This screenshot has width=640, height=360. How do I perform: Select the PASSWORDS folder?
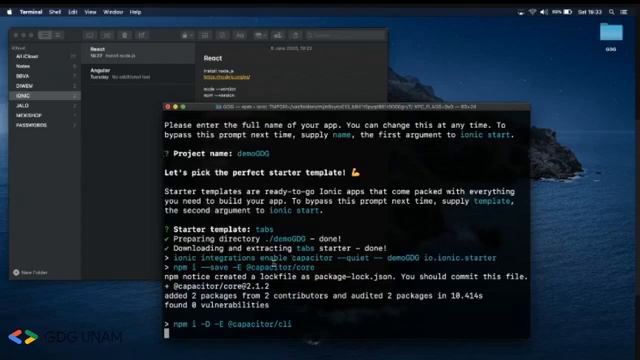tap(45, 125)
